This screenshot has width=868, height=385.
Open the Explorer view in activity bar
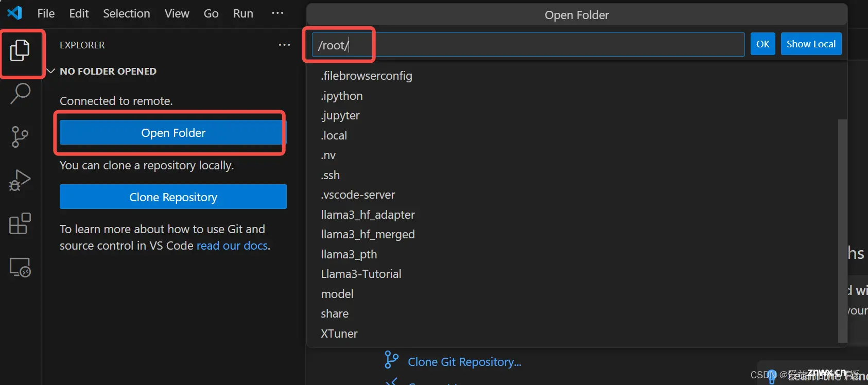(x=20, y=50)
